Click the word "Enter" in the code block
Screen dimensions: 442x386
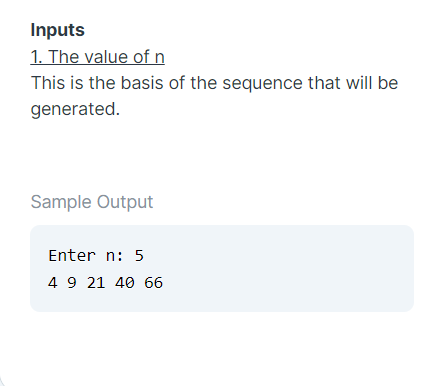click(x=72, y=256)
